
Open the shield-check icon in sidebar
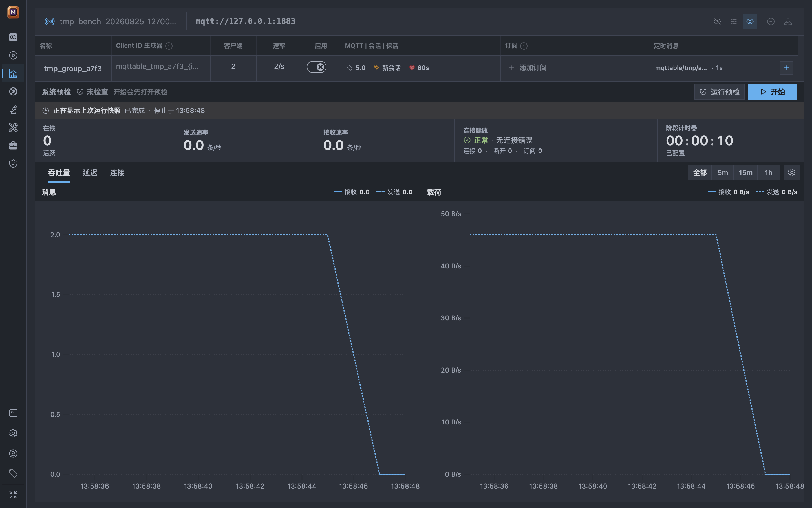click(13, 164)
